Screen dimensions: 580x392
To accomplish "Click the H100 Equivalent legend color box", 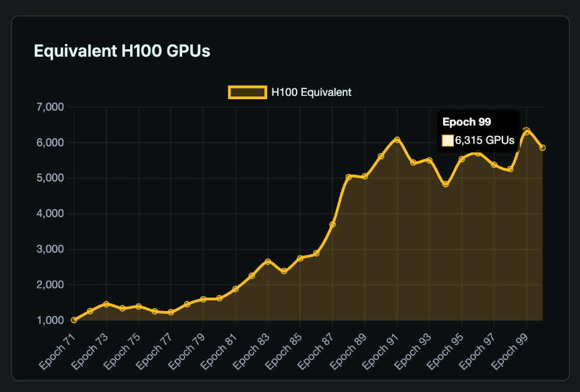I will pos(247,92).
